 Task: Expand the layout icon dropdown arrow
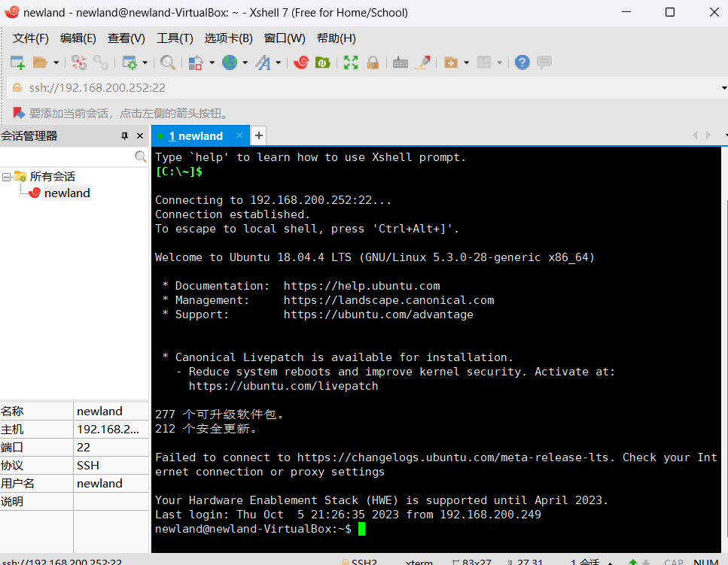tap(500, 62)
